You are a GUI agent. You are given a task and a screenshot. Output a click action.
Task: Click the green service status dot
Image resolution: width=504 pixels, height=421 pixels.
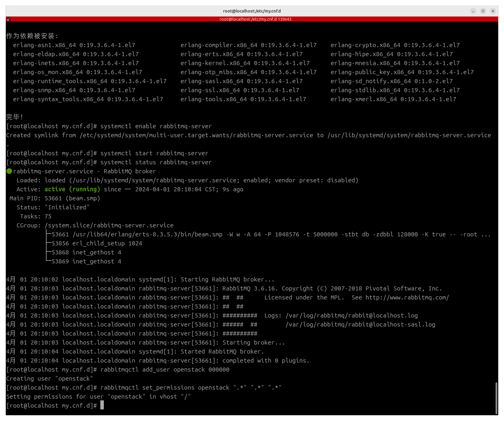9,171
